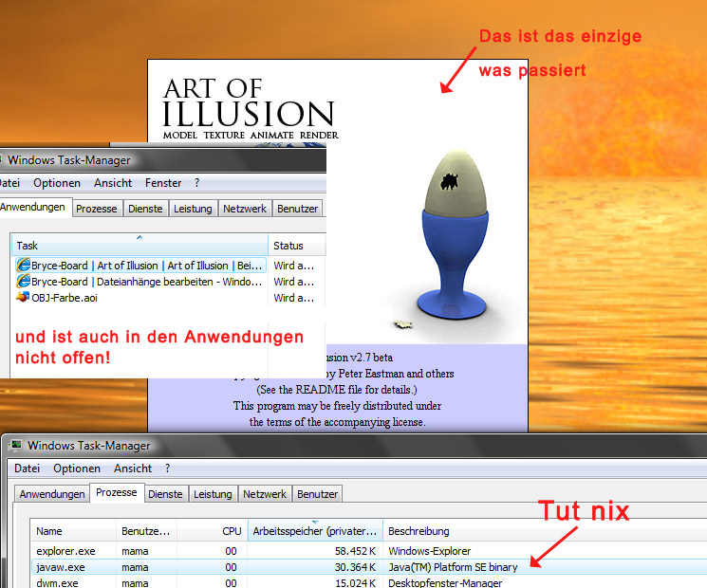Click the 'Desktopfenster-Manager' description

pos(444,582)
